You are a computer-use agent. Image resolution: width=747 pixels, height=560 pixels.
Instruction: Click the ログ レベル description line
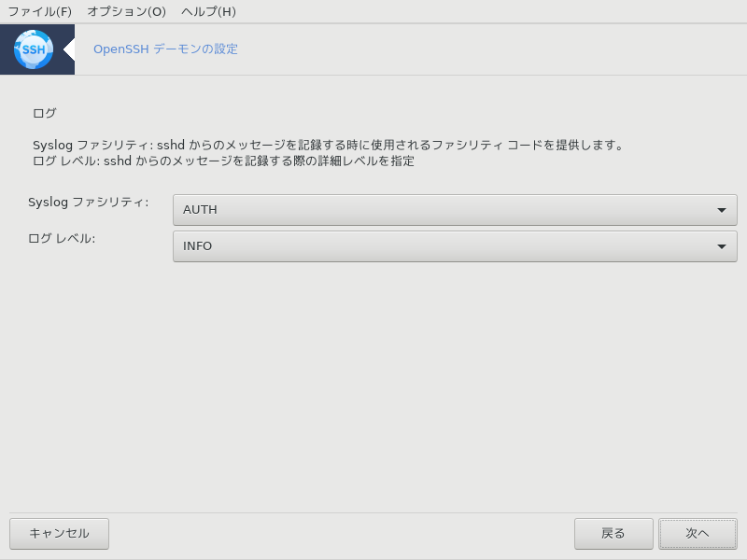click(x=223, y=161)
